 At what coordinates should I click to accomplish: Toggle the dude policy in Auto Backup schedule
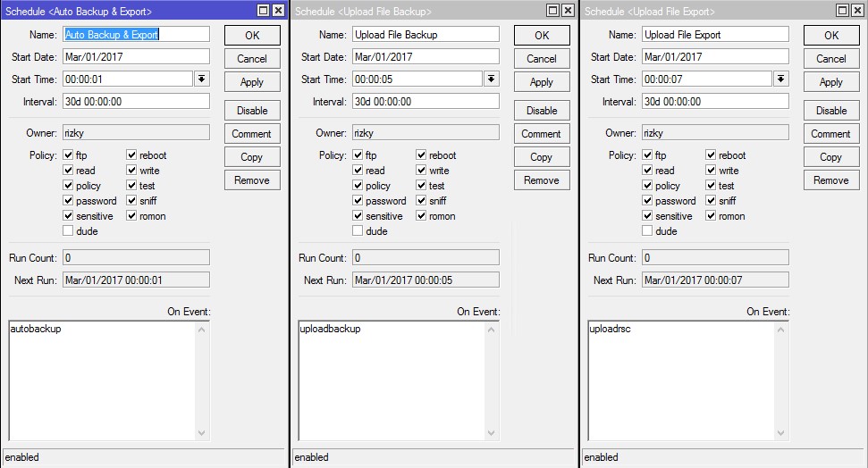(x=69, y=231)
